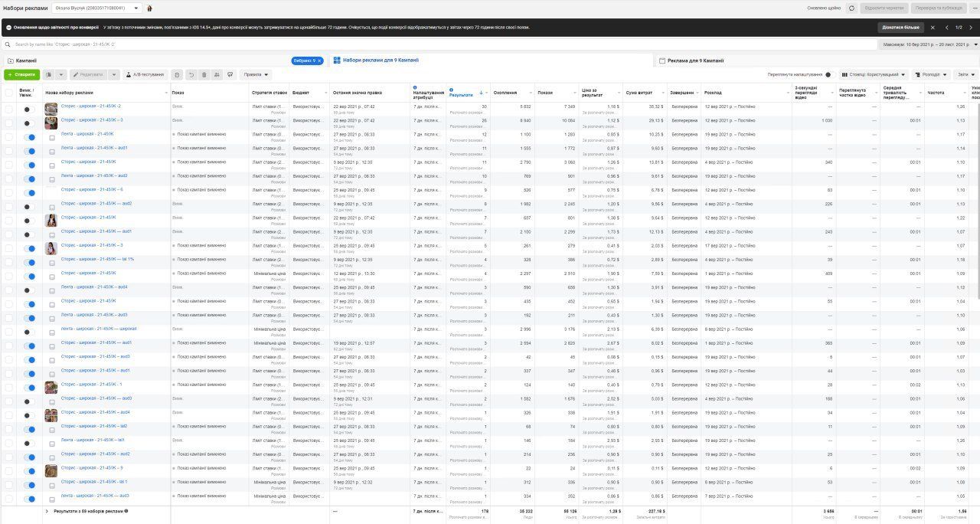
Task: Open dropdown arrow next to duplicate icon
Action: 61,74
